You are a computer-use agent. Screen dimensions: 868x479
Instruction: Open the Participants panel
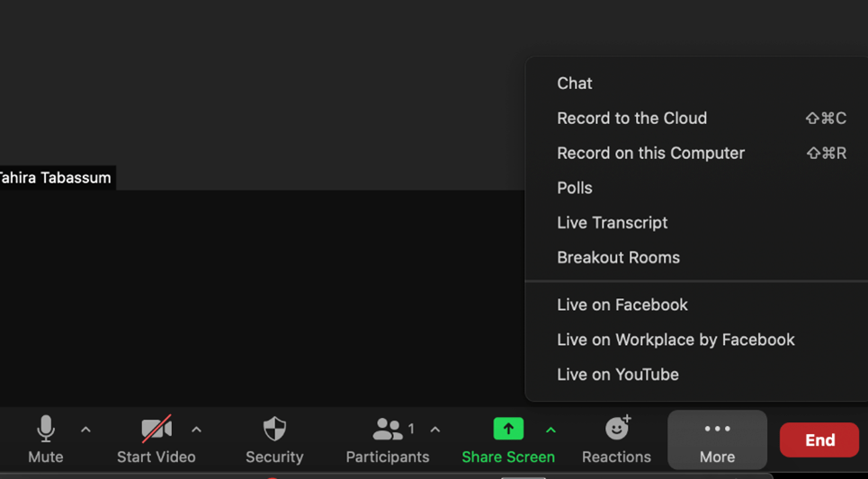(x=388, y=439)
